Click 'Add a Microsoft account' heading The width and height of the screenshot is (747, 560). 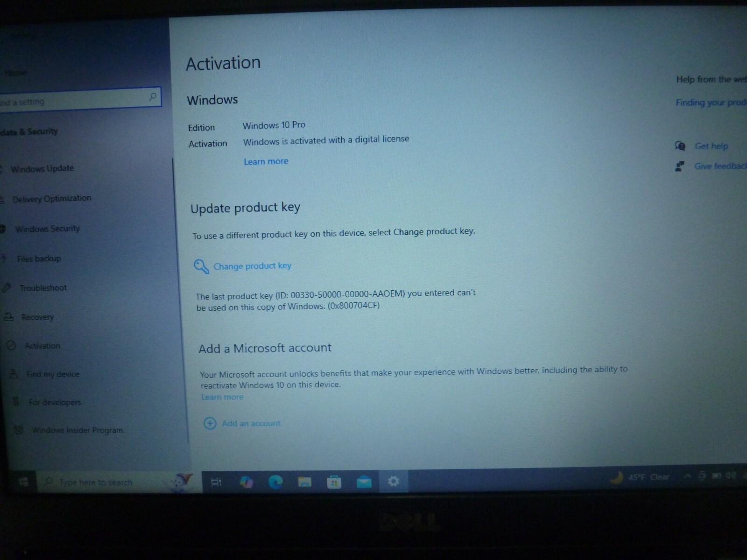click(x=265, y=348)
